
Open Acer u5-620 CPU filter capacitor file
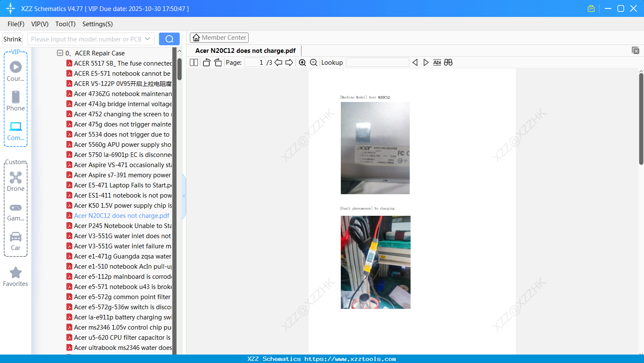122,337
